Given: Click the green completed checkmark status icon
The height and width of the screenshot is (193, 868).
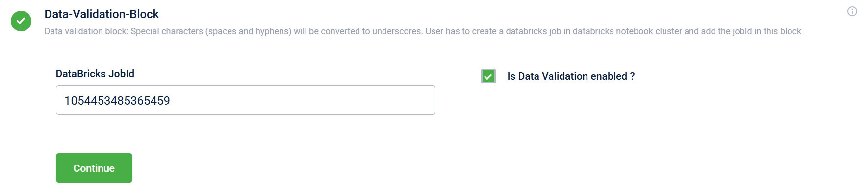Looking at the screenshot, I should (21, 21).
